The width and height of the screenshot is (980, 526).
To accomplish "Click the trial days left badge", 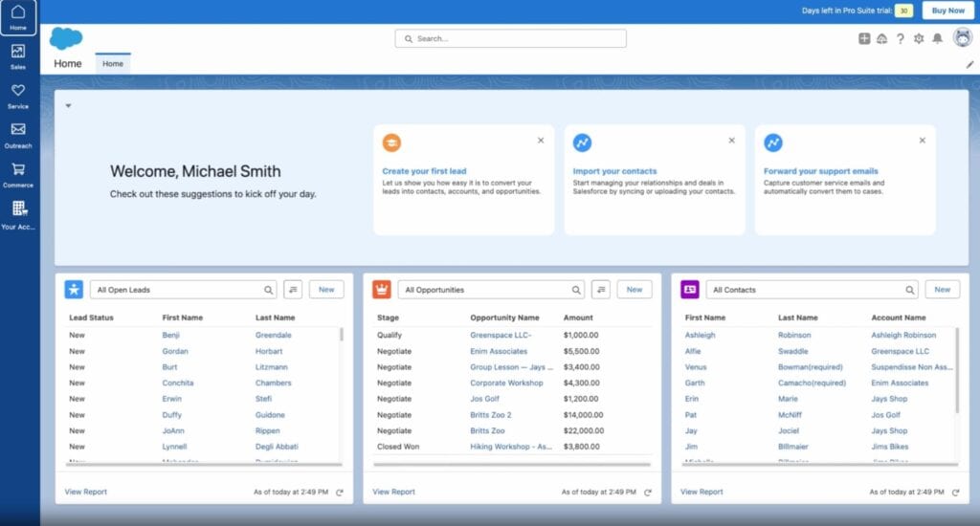I will click(x=903, y=11).
